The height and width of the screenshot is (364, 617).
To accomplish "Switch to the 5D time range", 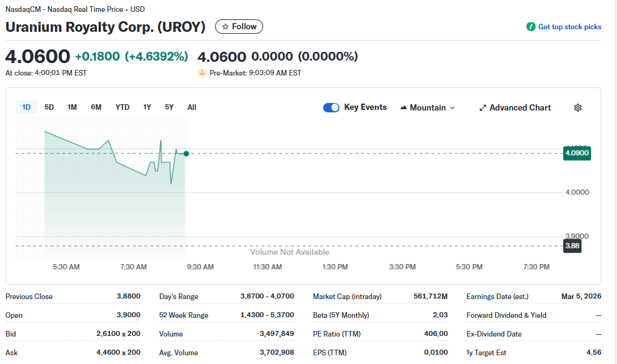I will tap(49, 107).
